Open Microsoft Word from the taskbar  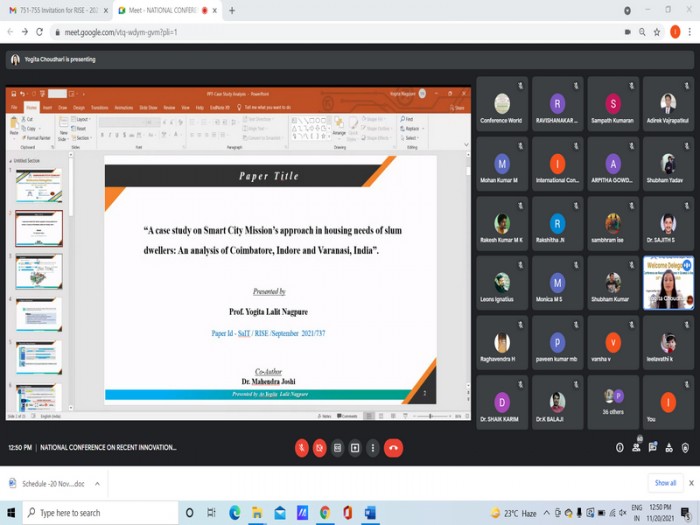(369, 513)
